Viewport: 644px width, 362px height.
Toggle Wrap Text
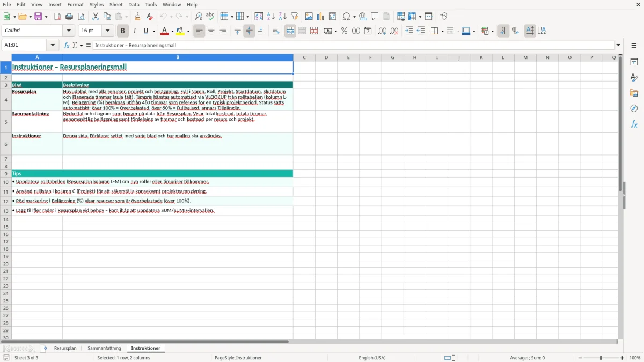(276, 31)
